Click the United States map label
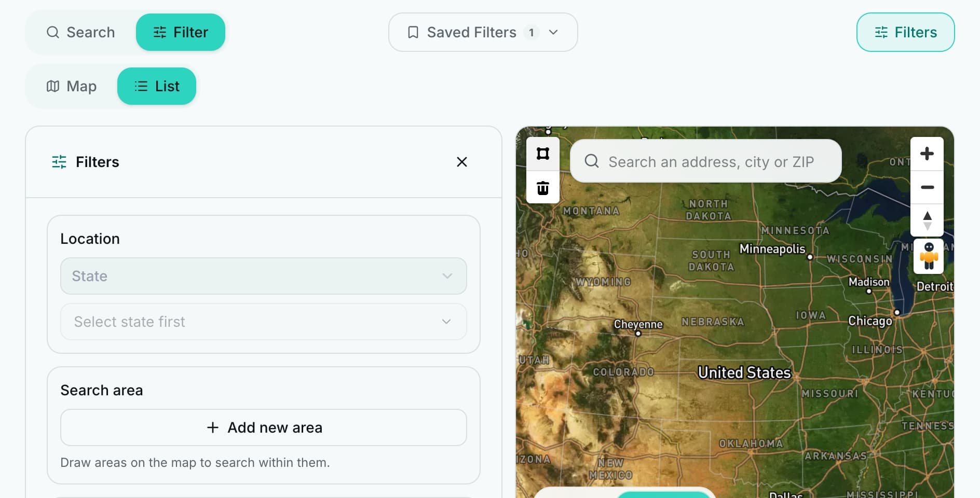 [x=744, y=372]
